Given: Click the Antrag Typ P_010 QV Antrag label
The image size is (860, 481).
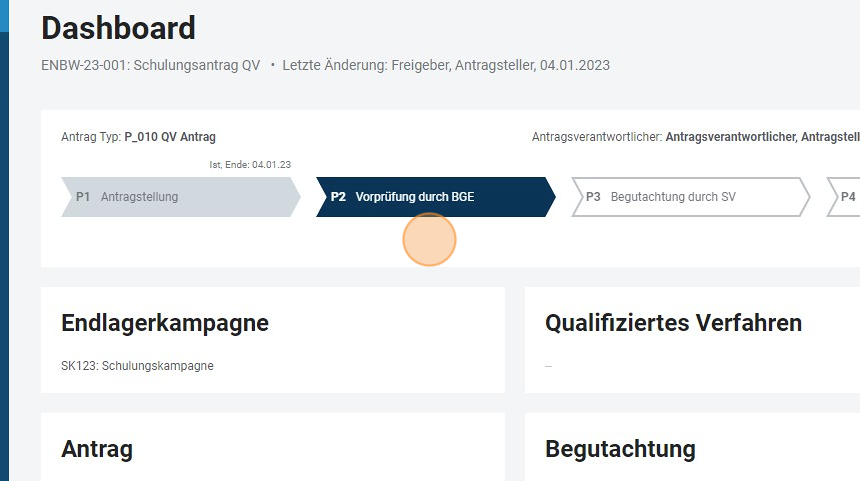Looking at the screenshot, I should tap(138, 137).
